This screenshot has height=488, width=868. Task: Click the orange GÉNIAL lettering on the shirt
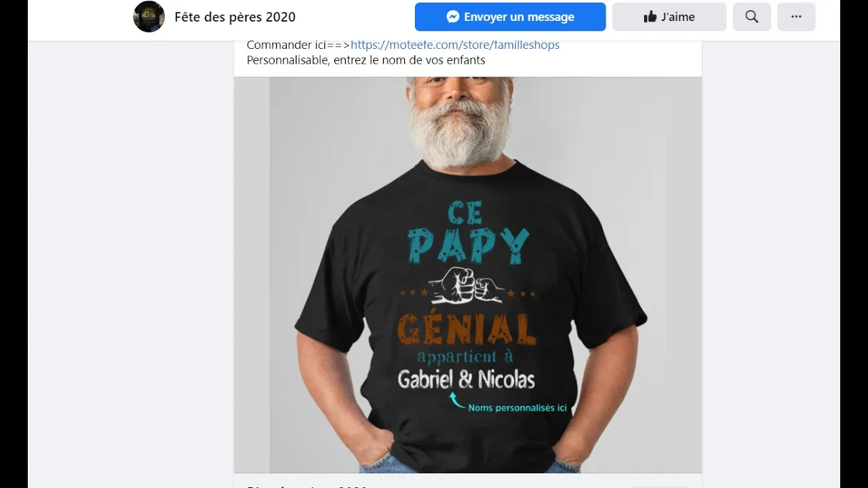click(467, 329)
